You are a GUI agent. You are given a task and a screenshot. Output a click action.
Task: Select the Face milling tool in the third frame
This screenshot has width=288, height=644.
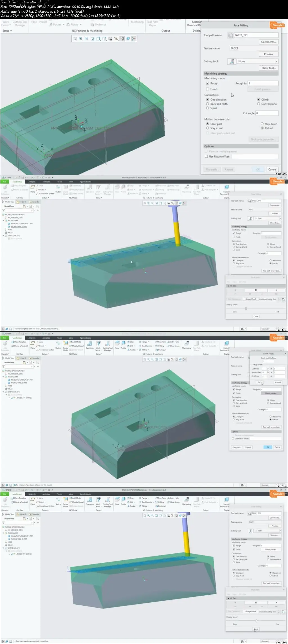[117, 345]
